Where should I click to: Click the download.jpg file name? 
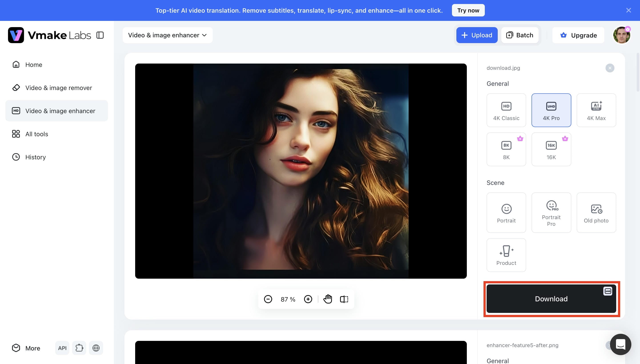pyautogui.click(x=503, y=68)
